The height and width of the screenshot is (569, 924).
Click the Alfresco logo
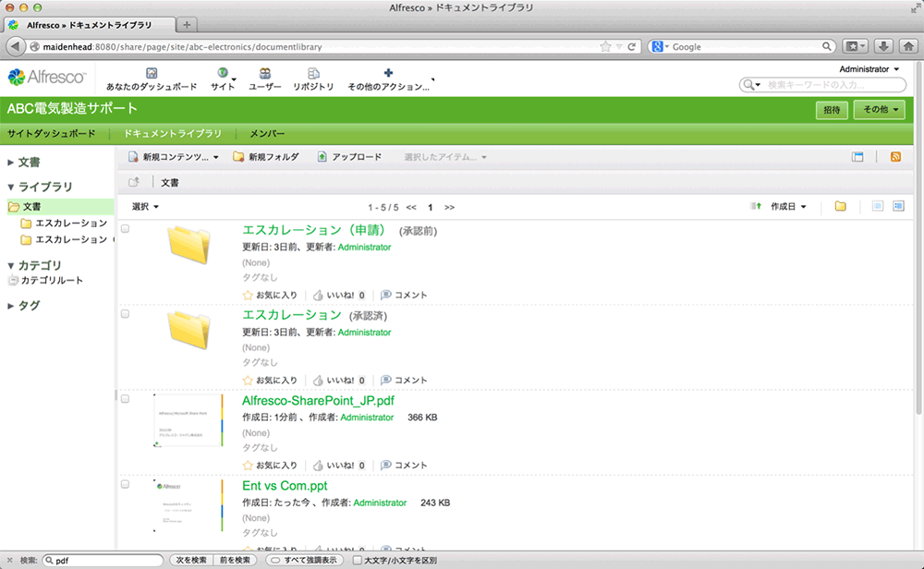(46, 78)
